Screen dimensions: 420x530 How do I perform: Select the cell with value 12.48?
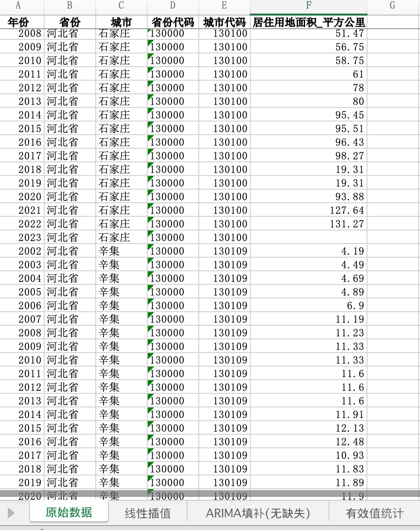coord(309,442)
